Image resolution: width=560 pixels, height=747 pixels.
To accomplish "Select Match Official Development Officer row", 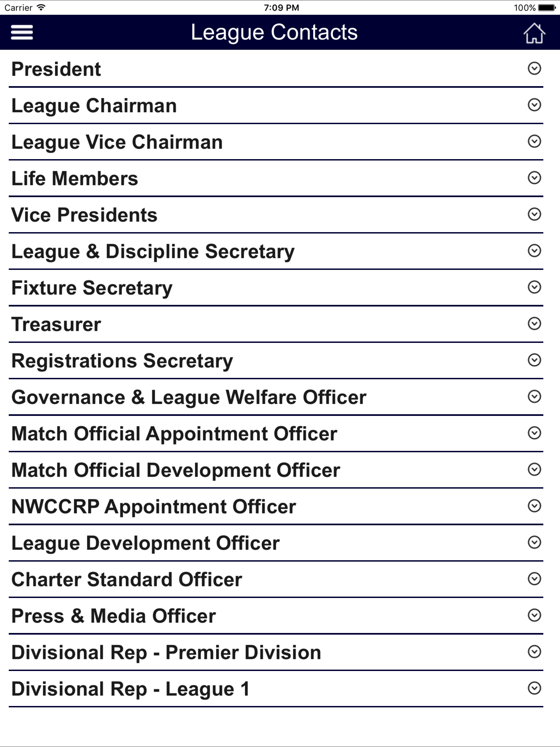I will click(276, 470).
